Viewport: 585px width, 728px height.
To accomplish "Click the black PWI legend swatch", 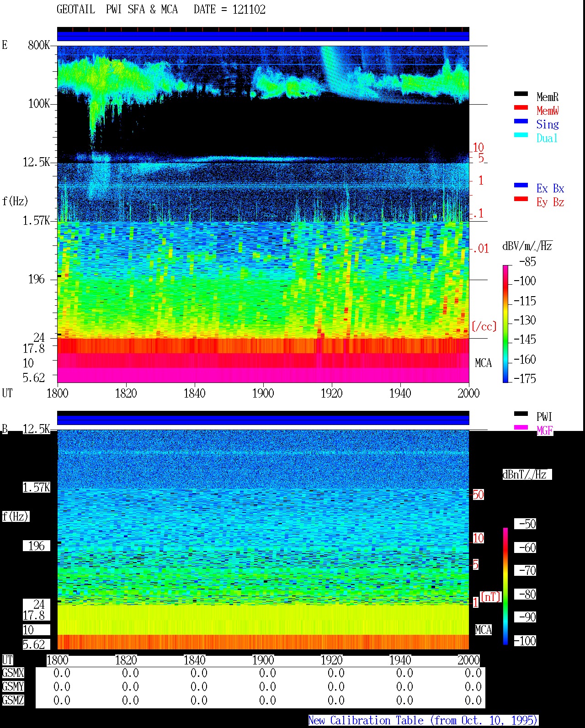I will [521, 414].
